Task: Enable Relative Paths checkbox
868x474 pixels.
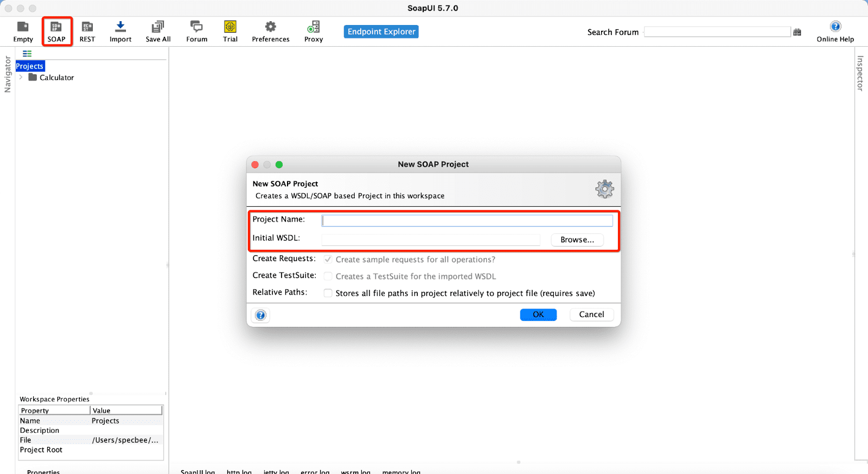Action: 328,293
